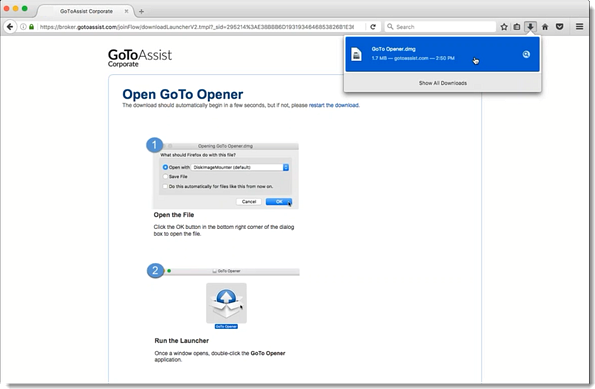
Task: Open the GoTo Opener.dmg download entry
Action: (442, 54)
